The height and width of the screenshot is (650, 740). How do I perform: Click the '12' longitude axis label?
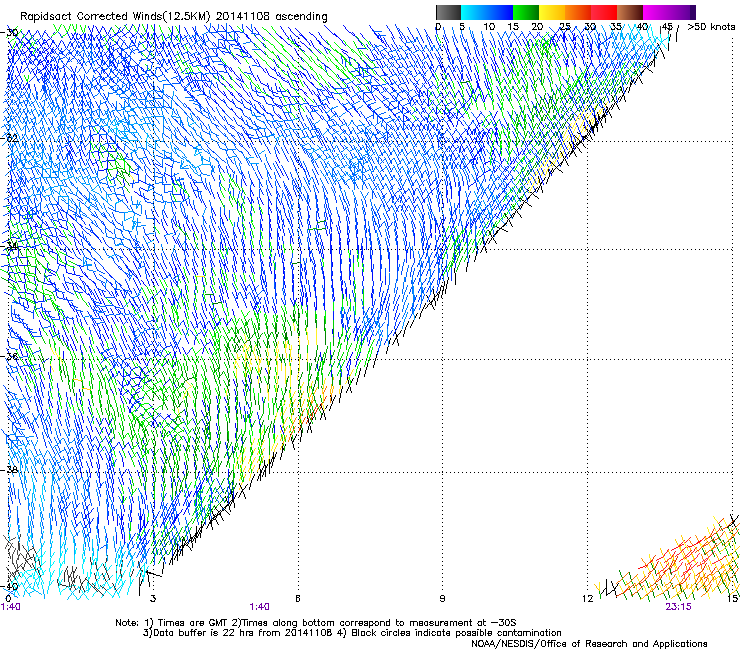(587, 599)
